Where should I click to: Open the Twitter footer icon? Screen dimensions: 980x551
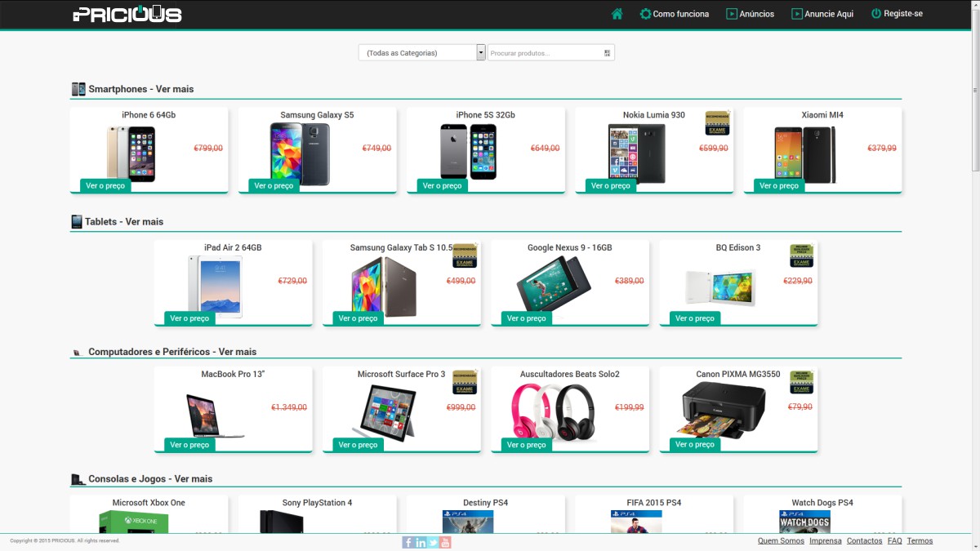click(x=433, y=542)
